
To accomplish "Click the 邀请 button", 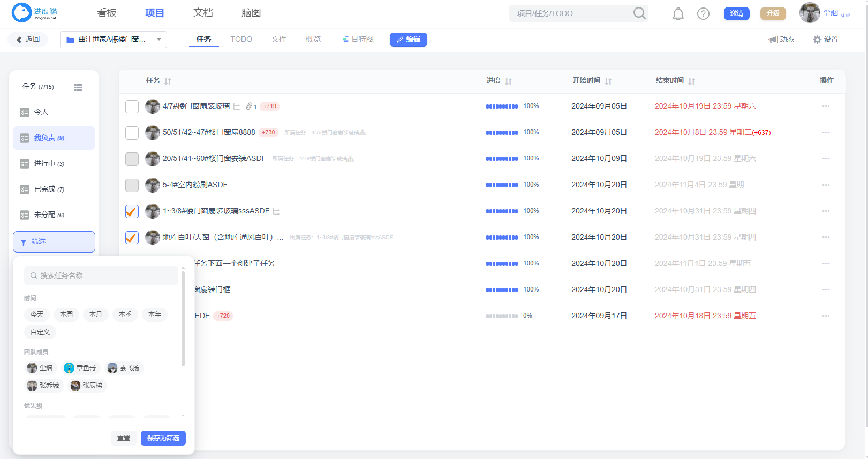I will 737,13.
